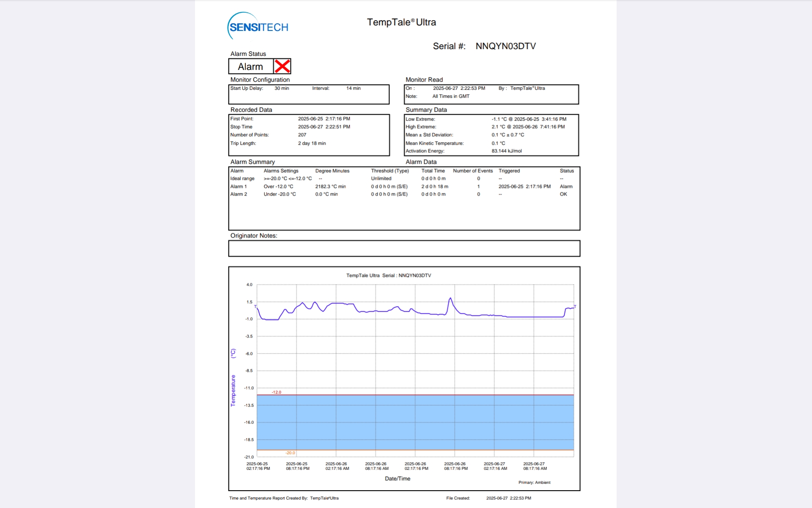
Task: Click Alarm 2 status value OK
Action: 563,194
